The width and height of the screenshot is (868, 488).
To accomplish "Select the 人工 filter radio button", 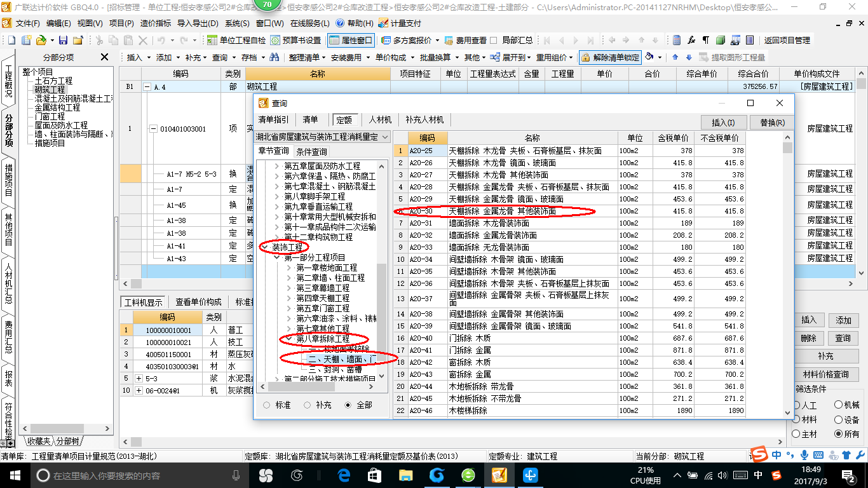I will [x=797, y=405].
